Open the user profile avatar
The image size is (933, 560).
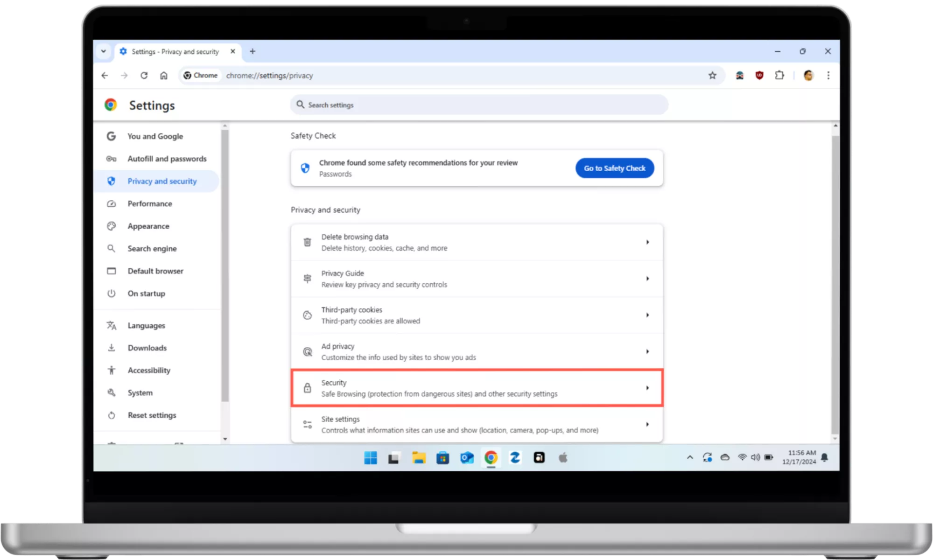808,75
